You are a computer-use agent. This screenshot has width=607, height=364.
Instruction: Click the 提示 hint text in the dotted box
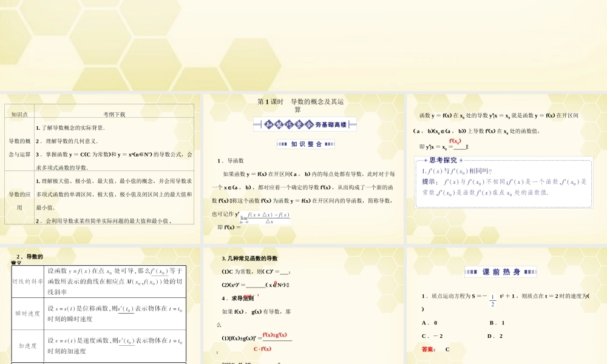pyautogui.click(x=504, y=187)
